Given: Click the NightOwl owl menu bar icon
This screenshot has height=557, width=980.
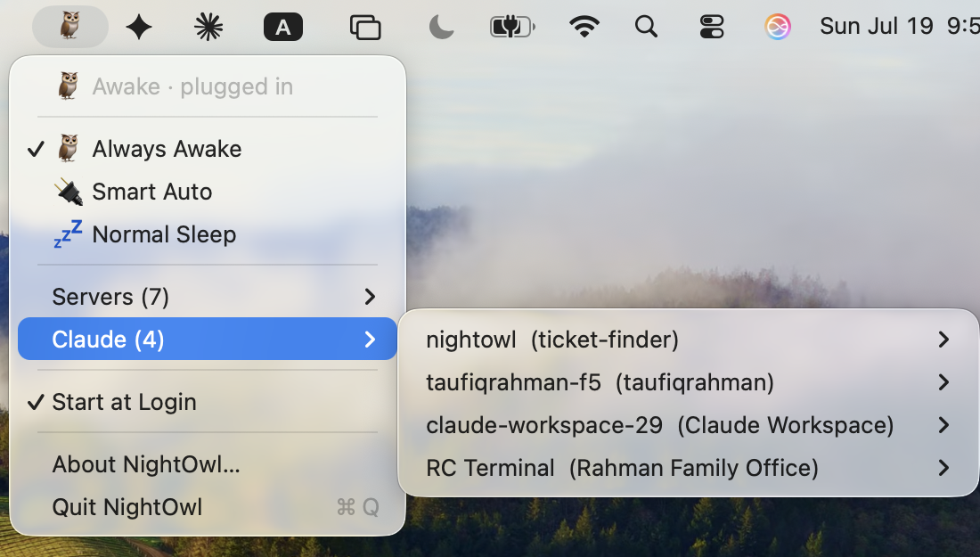Looking at the screenshot, I should point(70,26).
